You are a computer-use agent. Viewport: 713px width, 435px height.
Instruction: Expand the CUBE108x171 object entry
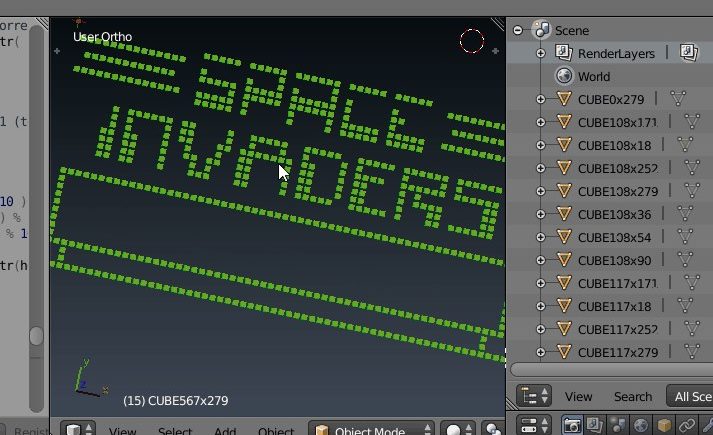(x=541, y=122)
